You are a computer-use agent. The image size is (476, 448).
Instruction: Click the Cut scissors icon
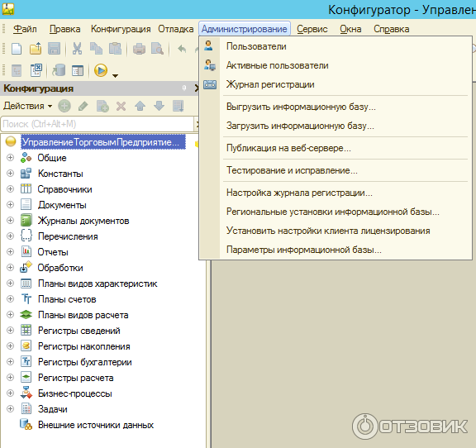pos(77,49)
